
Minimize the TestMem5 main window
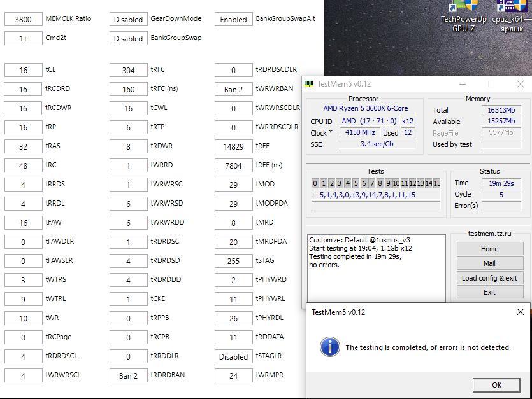point(463,84)
